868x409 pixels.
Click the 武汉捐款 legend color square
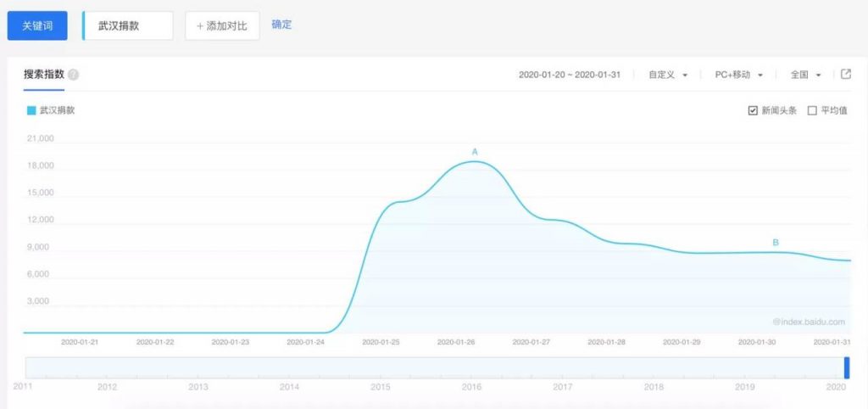(x=31, y=110)
